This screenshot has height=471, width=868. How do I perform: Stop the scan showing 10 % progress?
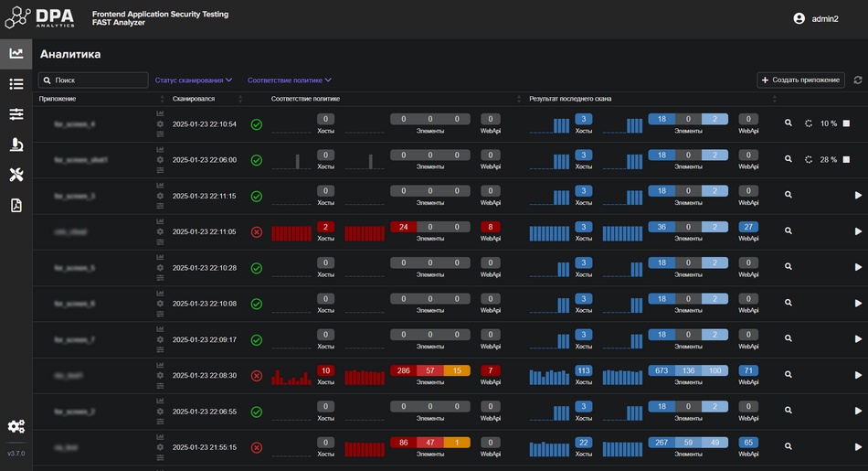pos(846,123)
